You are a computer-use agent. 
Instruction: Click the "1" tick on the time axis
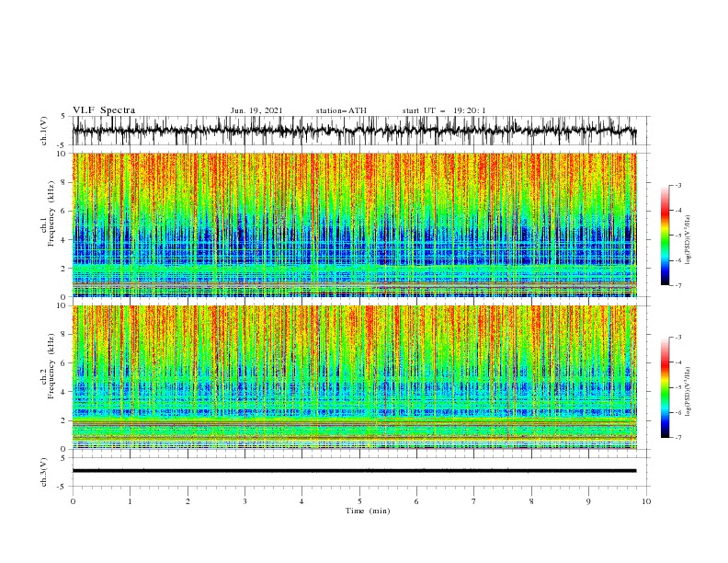point(130,501)
